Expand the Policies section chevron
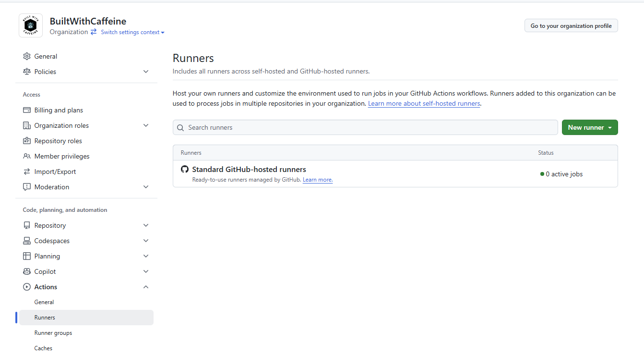This screenshot has height=356, width=644. point(146,72)
